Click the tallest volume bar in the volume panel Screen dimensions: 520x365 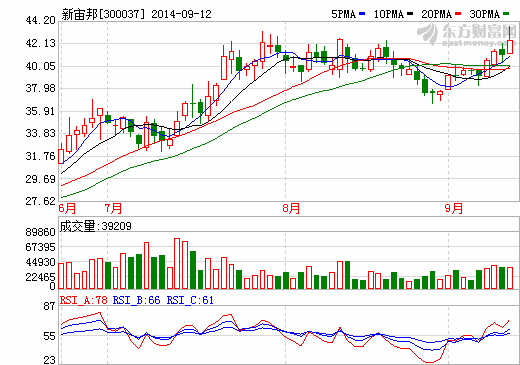click(x=177, y=263)
